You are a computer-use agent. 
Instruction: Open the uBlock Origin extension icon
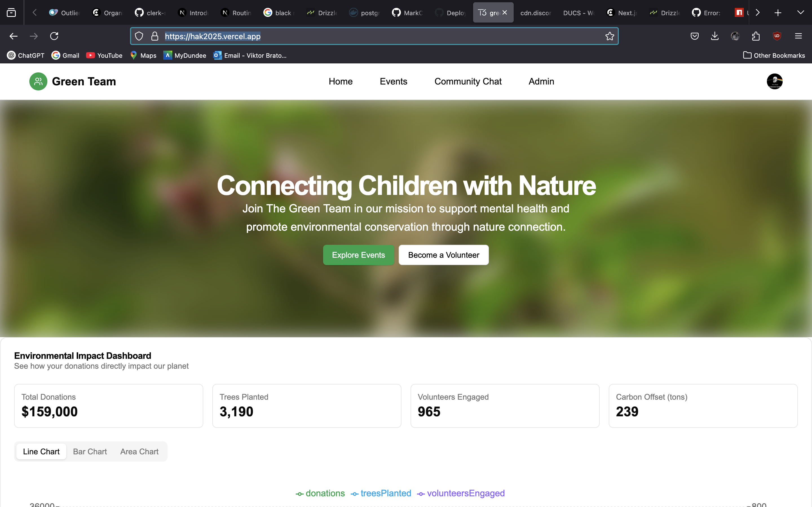click(x=777, y=36)
